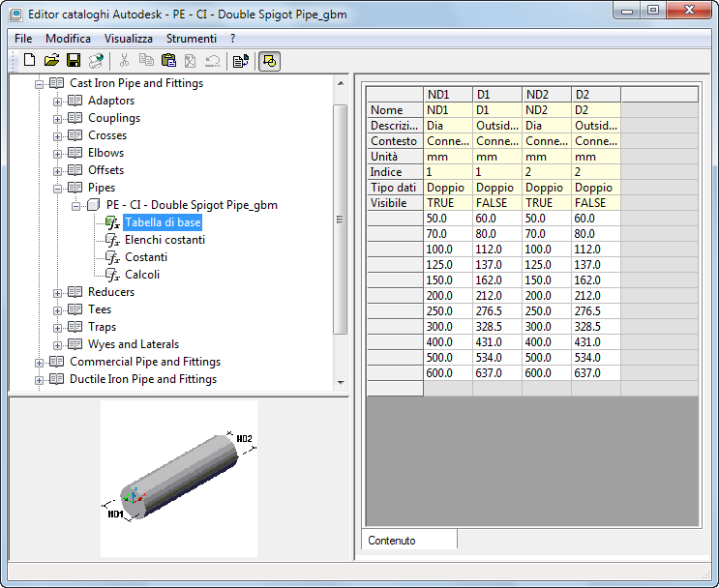Click the Open folder toolbar icon
The width and height of the screenshot is (719, 588).
pyautogui.click(x=52, y=61)
